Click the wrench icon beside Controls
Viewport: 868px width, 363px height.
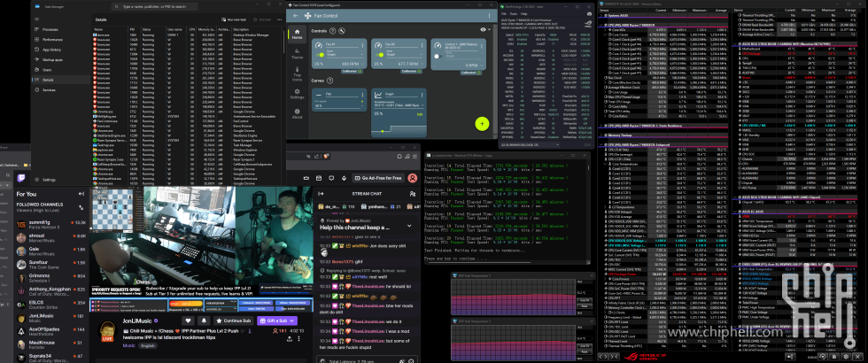(x=342, y=31)
